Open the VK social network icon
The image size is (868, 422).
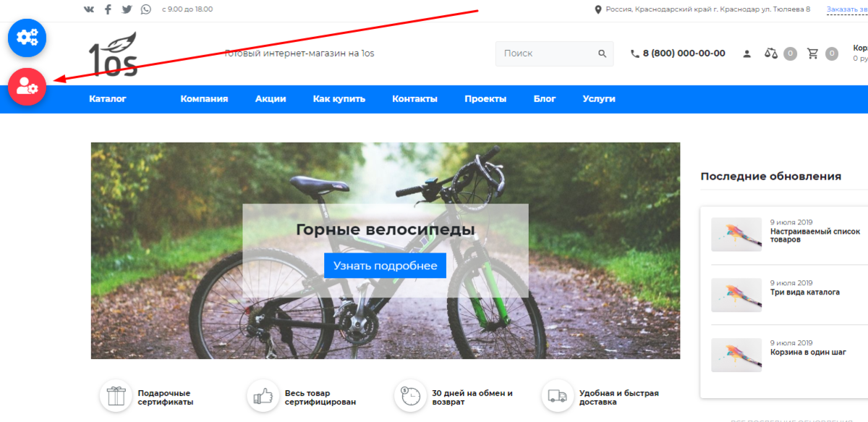89,9
